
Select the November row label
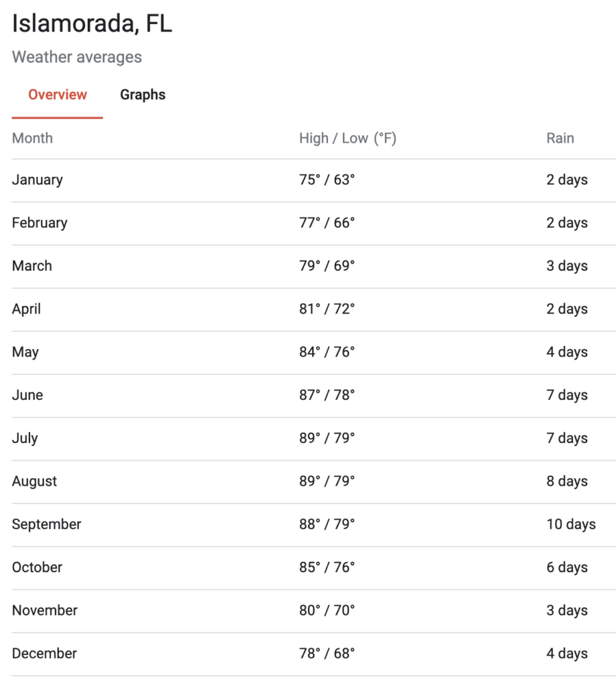tap(45, 610)
